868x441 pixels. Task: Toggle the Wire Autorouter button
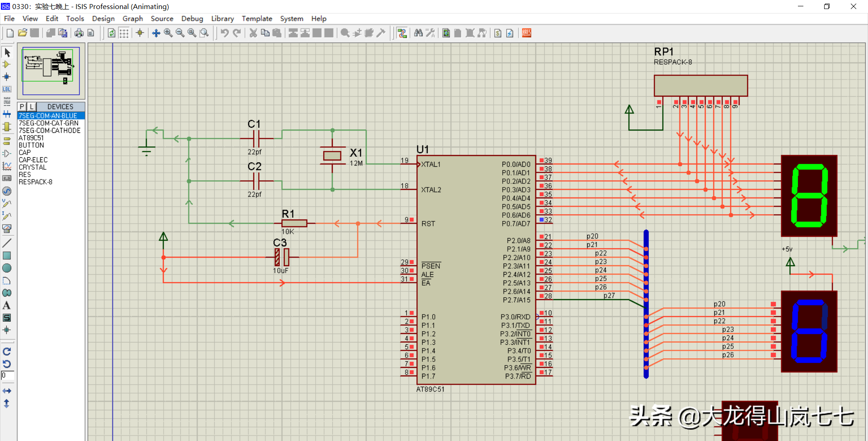coord(402,33)
